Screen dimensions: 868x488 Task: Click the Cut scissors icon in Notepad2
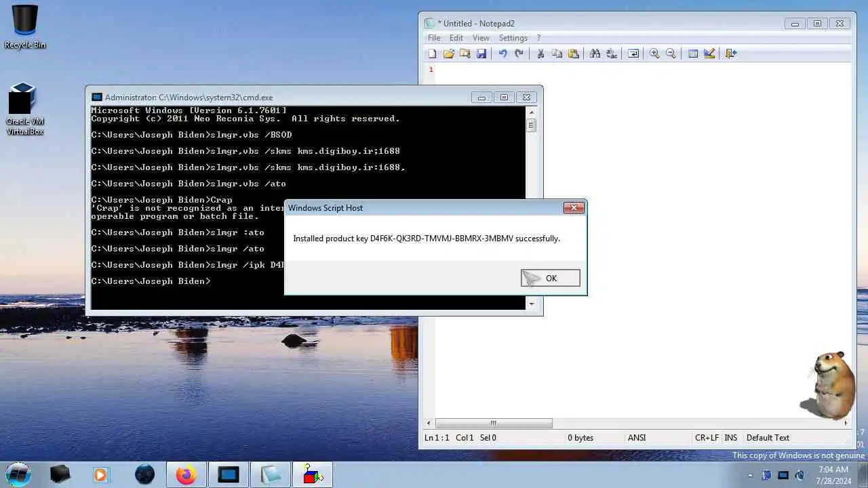click(x=540, y=54)
